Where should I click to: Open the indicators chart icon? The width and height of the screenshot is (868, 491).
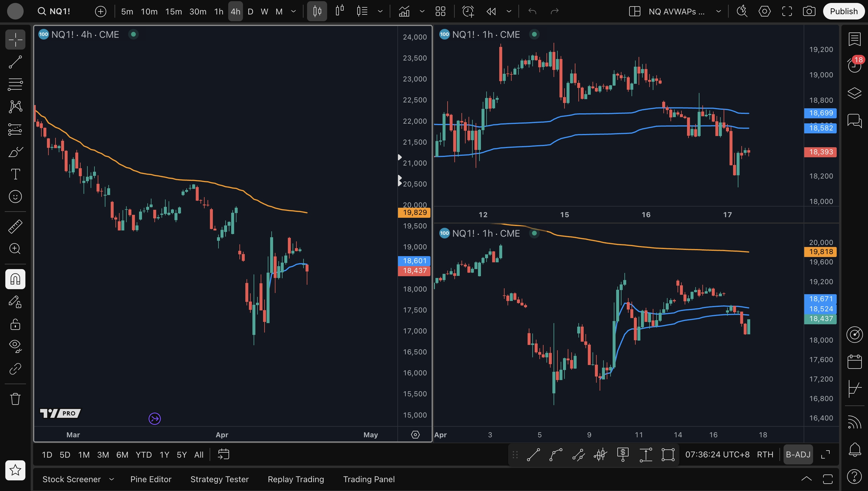[x=404, y=12]
